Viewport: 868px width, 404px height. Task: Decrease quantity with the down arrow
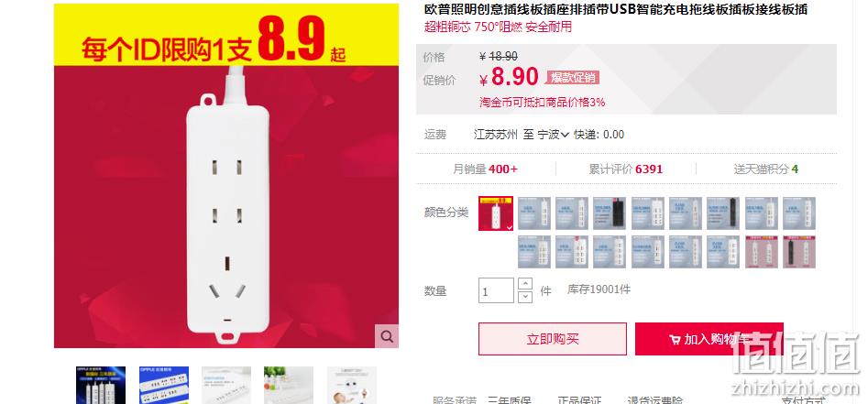pyautogui.click(x=525, y=297)
